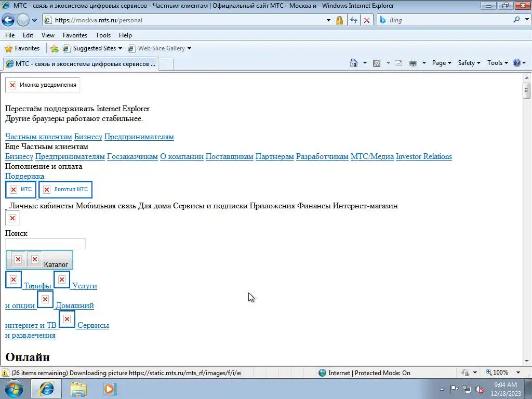Open Web Slice Gallery dropdown

[159, 48]
